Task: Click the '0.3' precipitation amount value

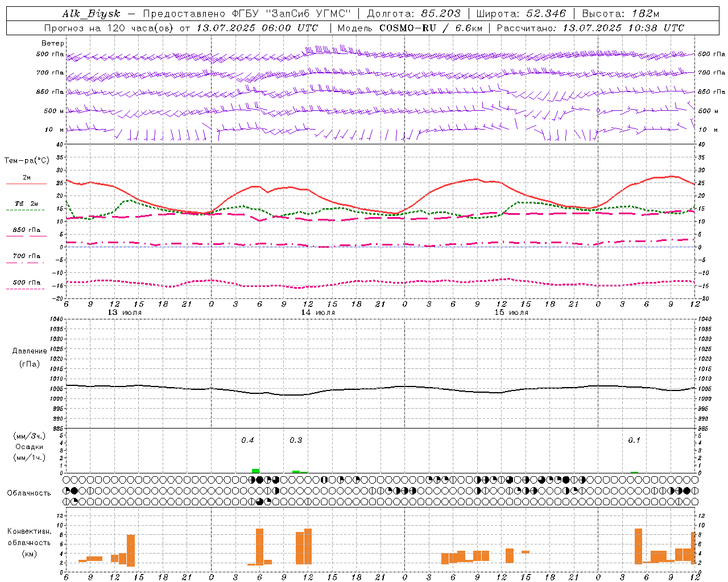Action: click(x=296, y=440)
